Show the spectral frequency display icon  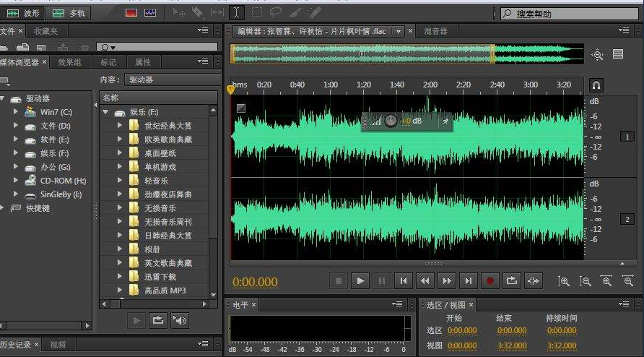click(131, 13)
